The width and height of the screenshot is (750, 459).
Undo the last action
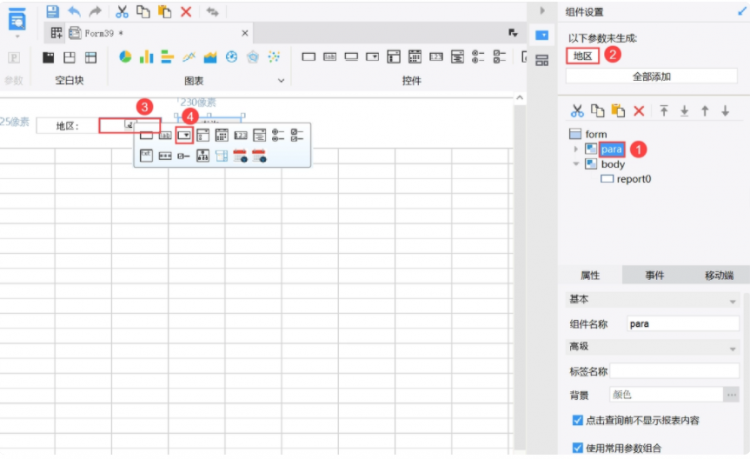coord(74,11)
